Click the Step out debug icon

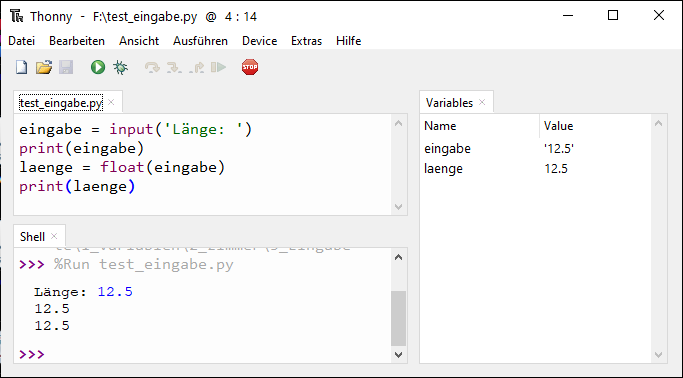coord(196,68)
